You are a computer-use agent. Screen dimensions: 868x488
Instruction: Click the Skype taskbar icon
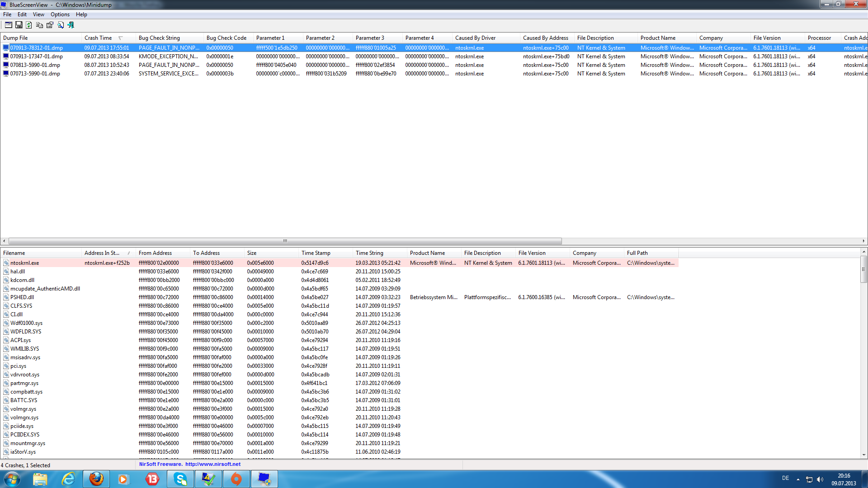pos(180,479)
